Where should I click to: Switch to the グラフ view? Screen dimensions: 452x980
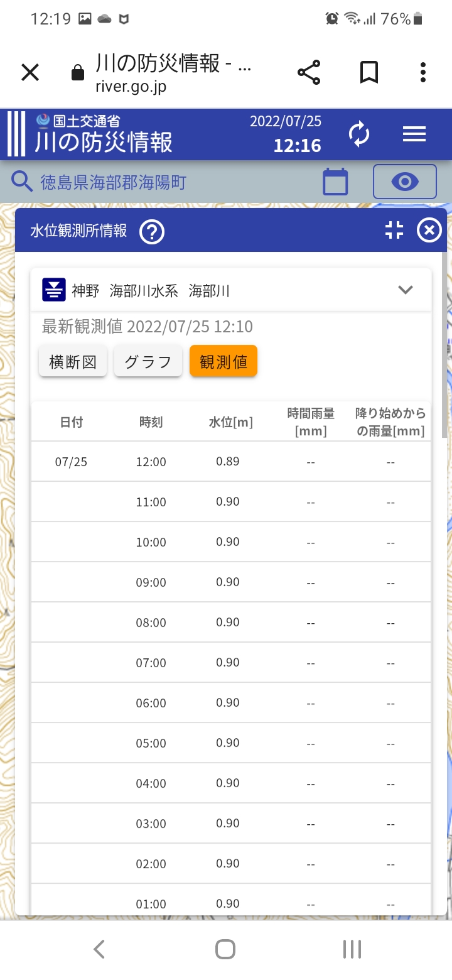point(148,362)
